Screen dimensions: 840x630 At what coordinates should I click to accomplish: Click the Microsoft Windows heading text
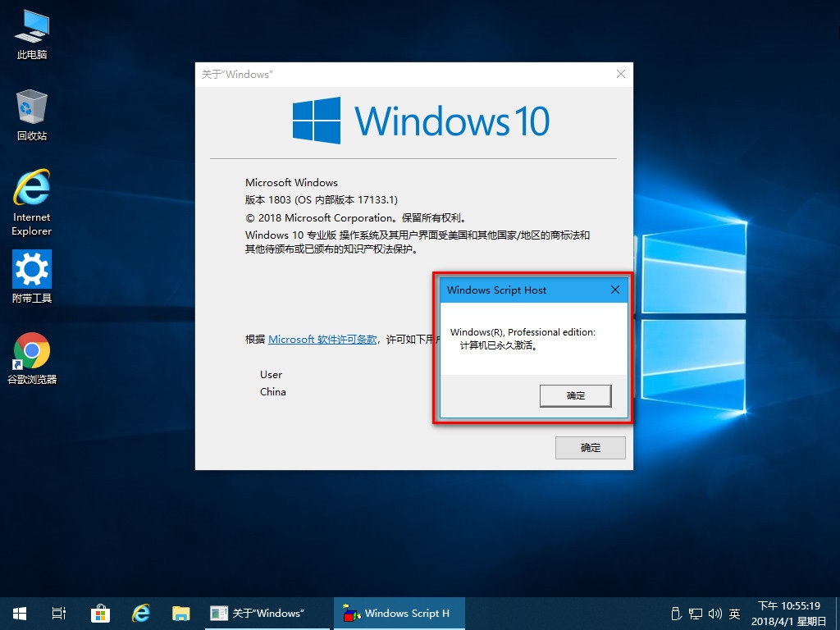(x=291, y=183)
